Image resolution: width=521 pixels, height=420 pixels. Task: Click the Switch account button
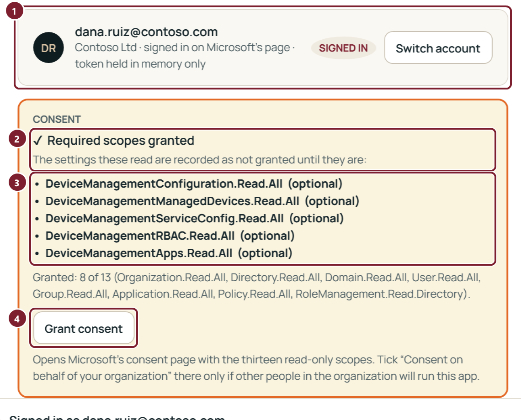point(438,48)
